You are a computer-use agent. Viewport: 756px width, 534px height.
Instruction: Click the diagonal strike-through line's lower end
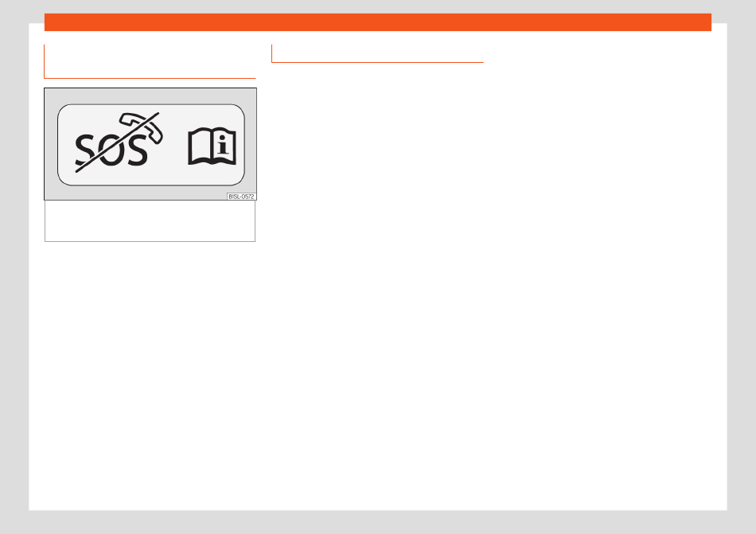79,170
